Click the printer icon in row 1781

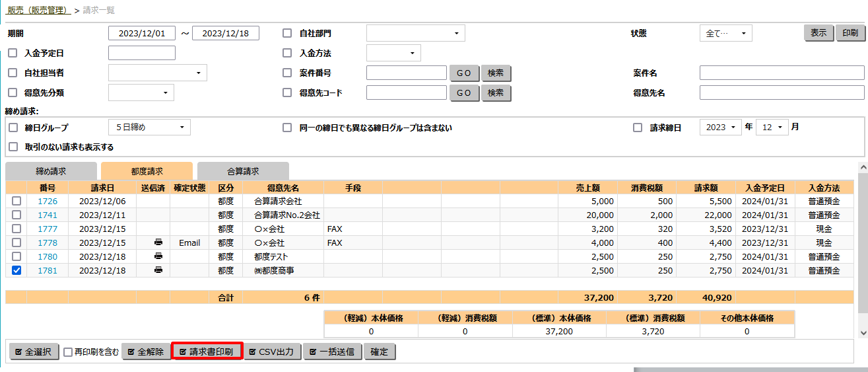click(158, 270)
